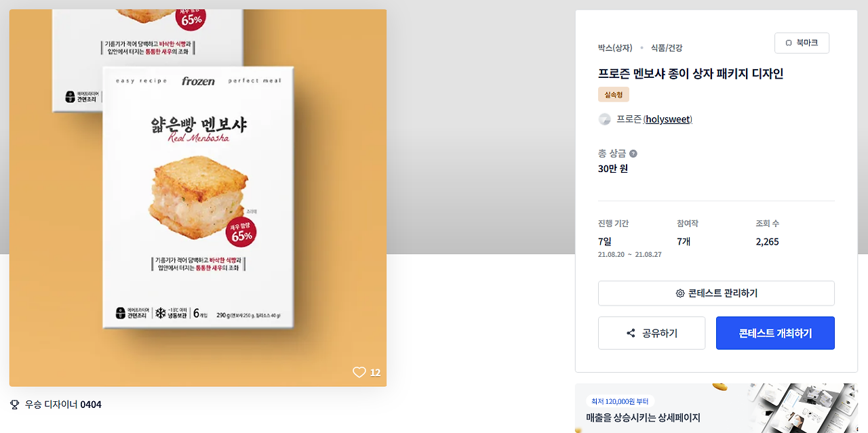
Task: Open the 상세페이지 promotional banner
Action: [x=716, y=409]
